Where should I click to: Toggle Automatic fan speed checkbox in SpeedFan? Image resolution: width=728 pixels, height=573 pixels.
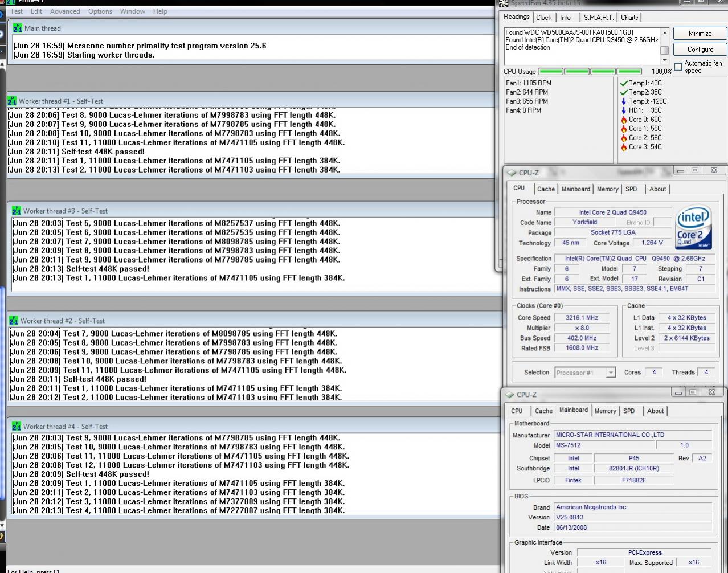pyautogui.click(x=678, y=67)
